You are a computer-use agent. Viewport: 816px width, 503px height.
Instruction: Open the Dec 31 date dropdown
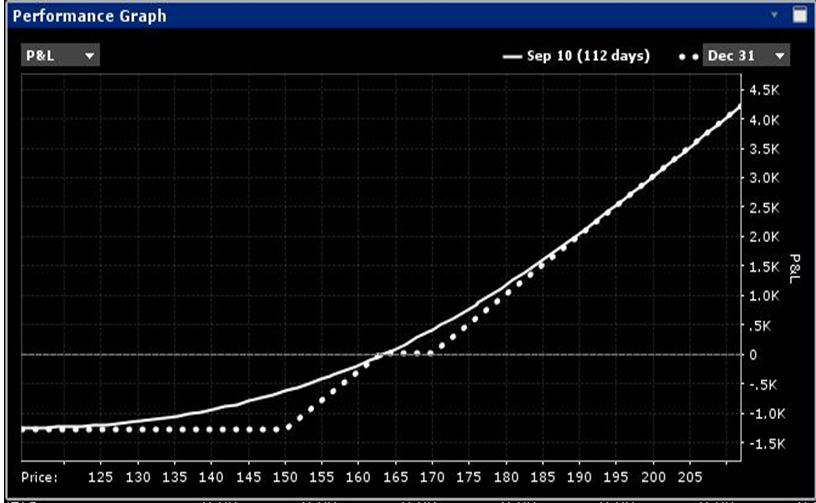click(x=746, y=55)
